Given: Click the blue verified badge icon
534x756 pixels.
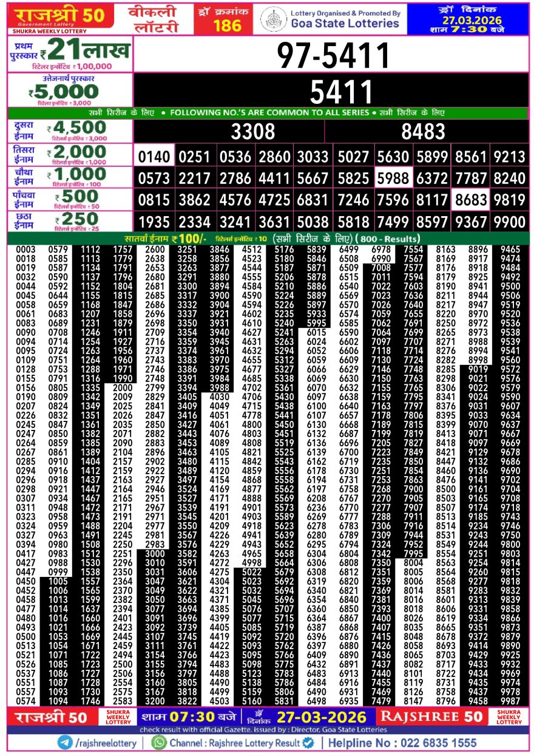Looking at the screenshot, I should click(308, 743).
